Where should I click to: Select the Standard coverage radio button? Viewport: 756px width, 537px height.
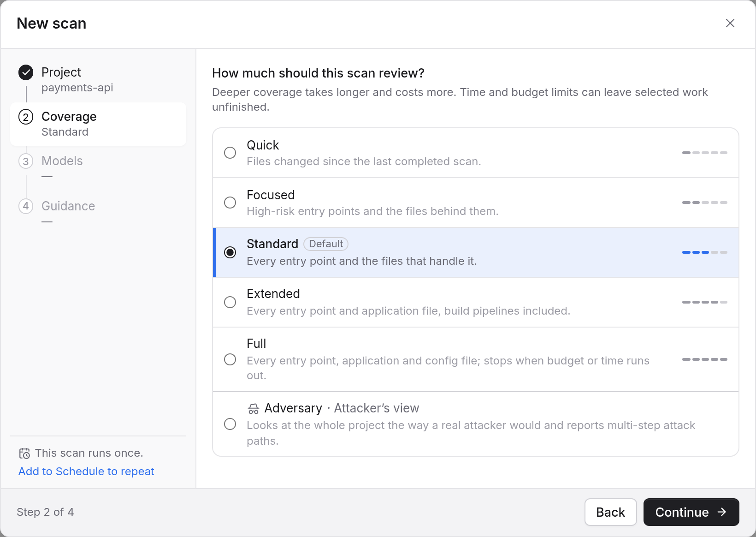tap(230, 252)
